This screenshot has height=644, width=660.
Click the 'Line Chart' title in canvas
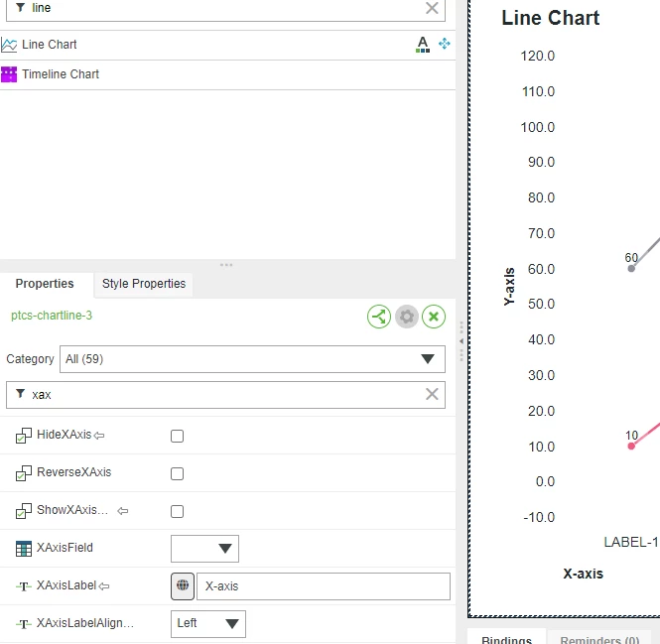tap(550, 18)
